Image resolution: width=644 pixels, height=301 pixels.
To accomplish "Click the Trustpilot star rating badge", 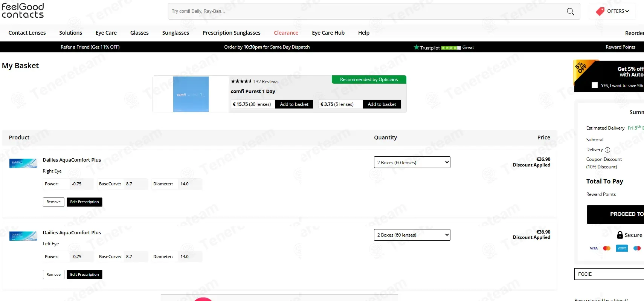I will (444, 47).
